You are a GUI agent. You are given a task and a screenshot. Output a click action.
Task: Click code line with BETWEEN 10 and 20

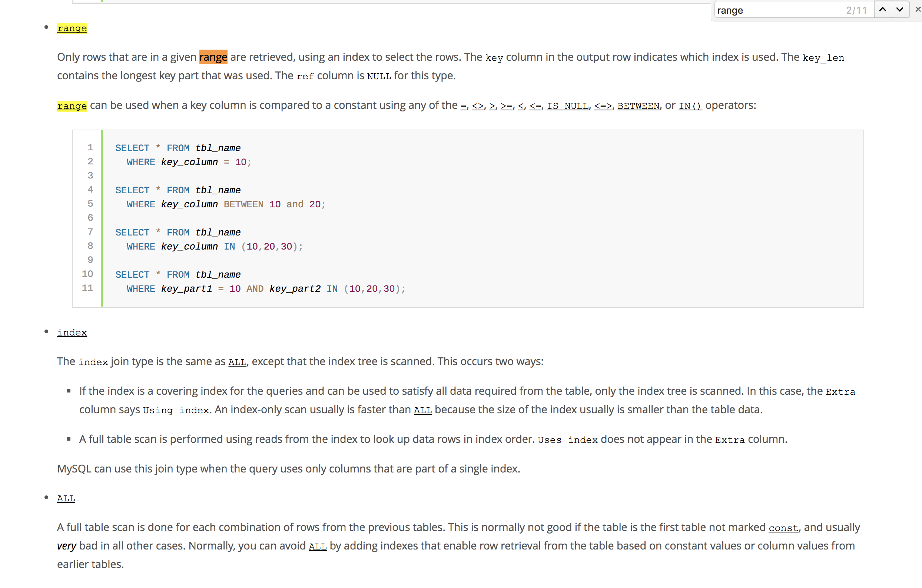click(x=226, y=204)
